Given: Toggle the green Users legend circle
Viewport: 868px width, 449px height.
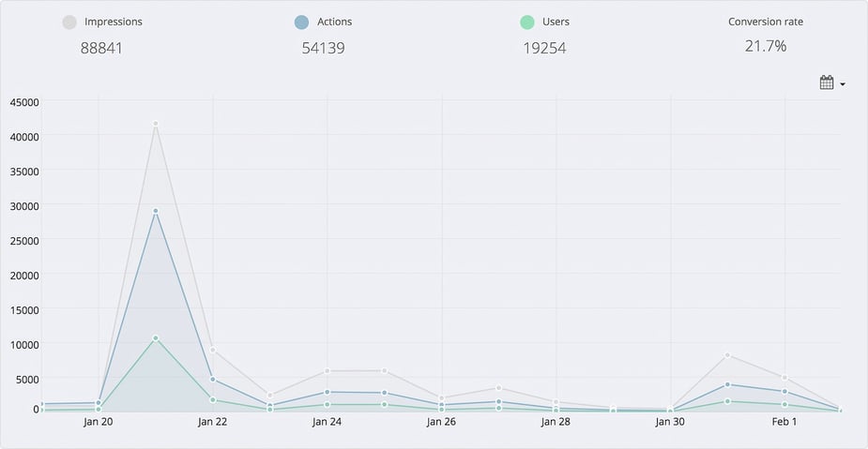Looking at the screenshot, I should [x=526, y=22].
